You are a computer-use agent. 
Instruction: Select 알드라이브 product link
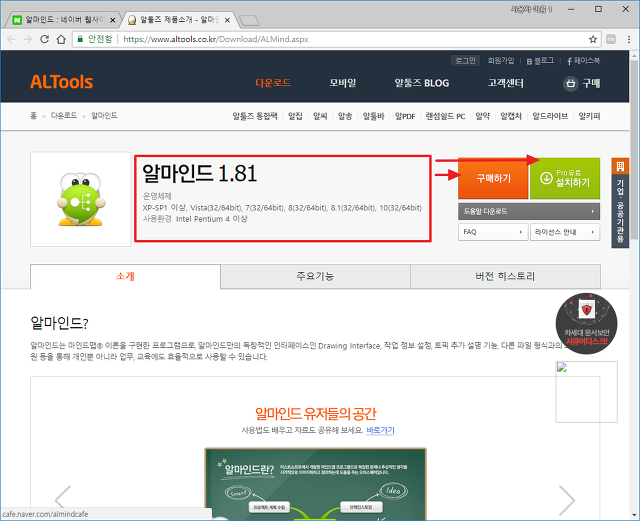[550, 116]
